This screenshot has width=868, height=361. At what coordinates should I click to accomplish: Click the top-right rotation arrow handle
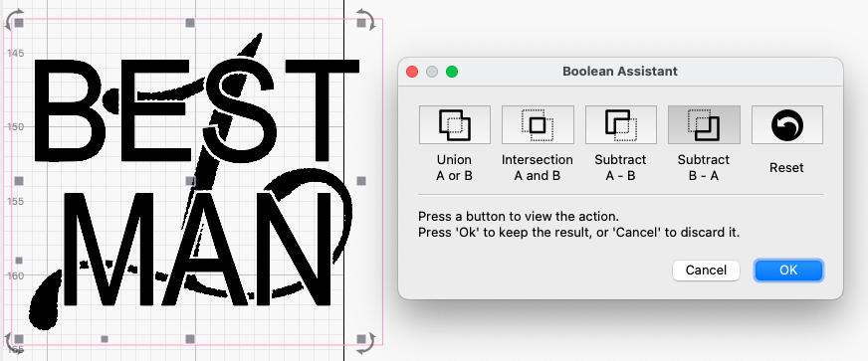365,17
